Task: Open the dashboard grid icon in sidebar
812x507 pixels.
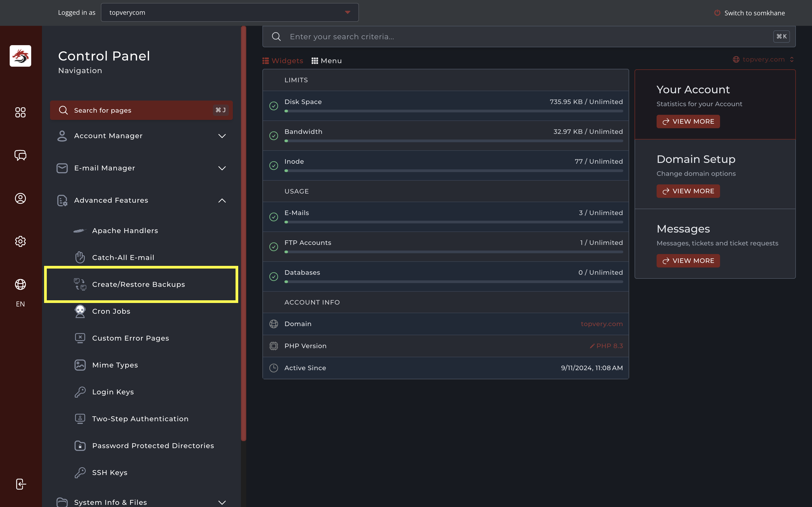Action: coord(20,112)
